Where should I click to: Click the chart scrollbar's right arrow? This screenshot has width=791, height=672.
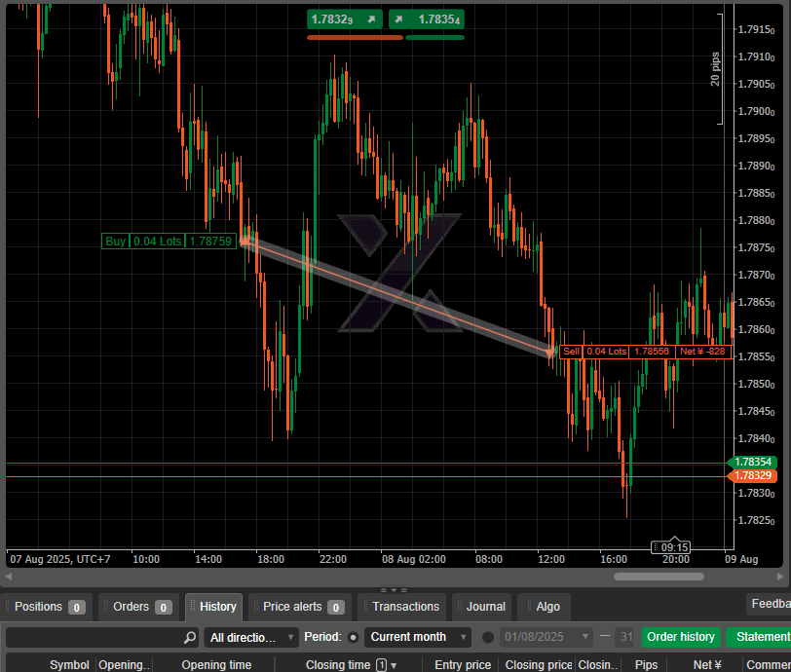(780, 577)
